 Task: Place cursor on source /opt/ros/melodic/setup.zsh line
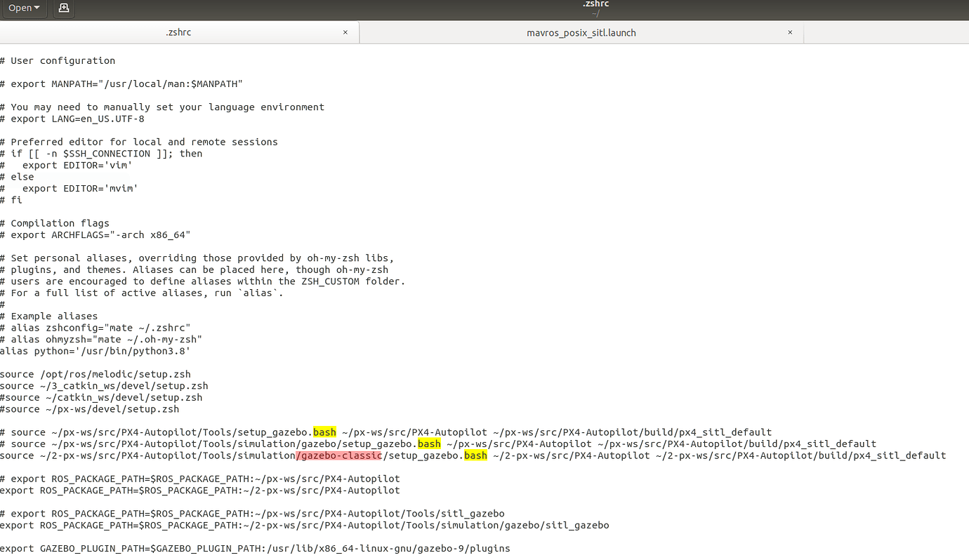coord(95,374)
